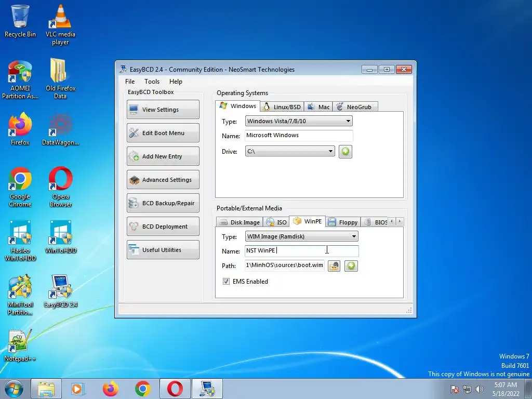
Task: Select the WinPE tab
Action: 308,221
